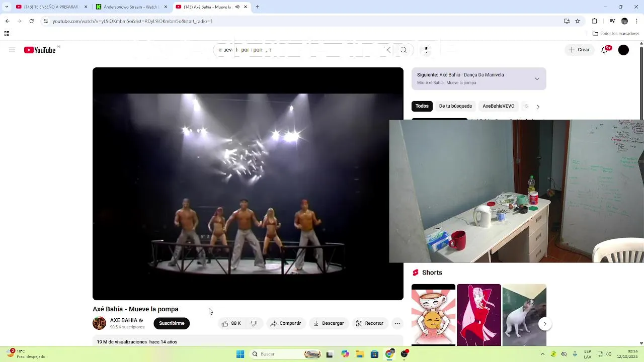Open the YouTube hamburger guide menu

click(x=12, y=50)
